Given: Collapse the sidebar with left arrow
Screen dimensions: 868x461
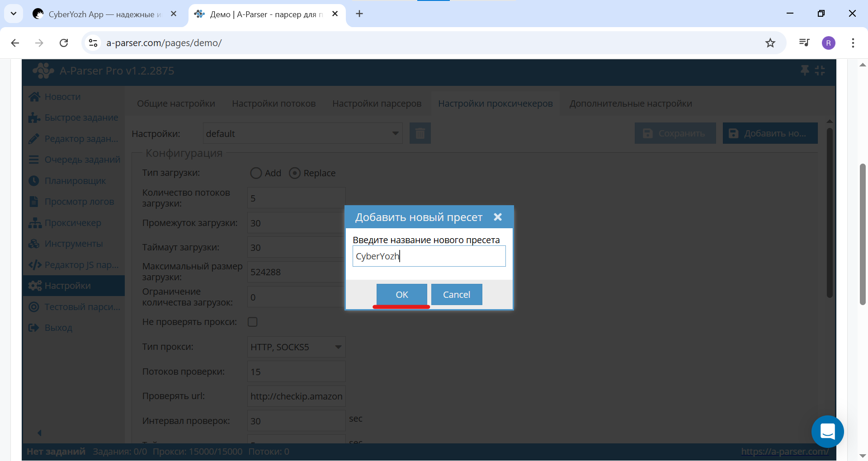Looking at the screenshot, I should 39,433.
